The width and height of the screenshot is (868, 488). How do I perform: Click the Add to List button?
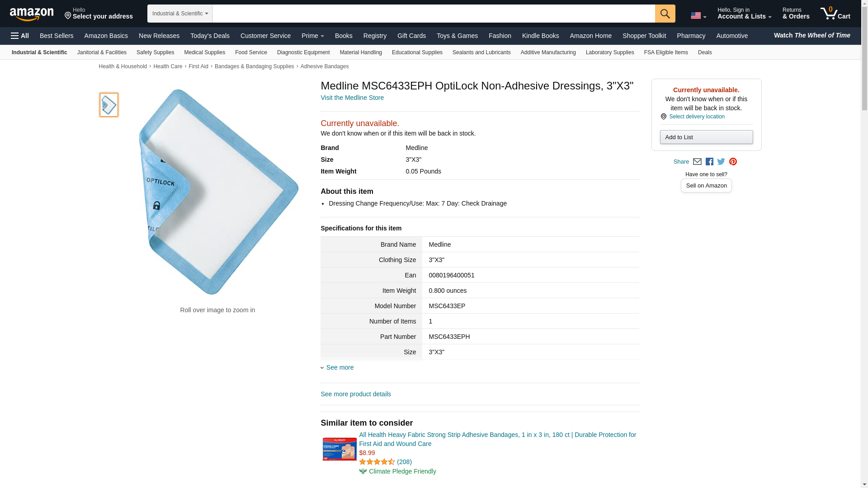point(706,137)
